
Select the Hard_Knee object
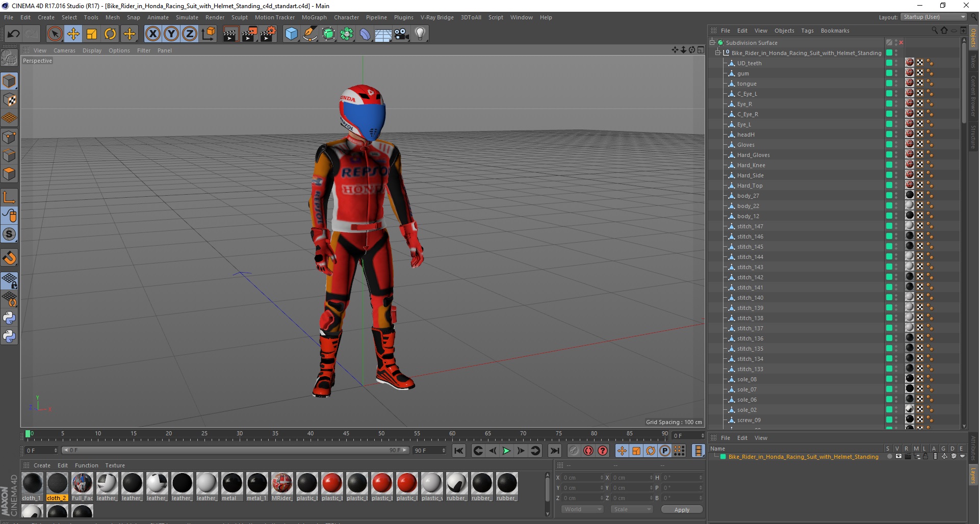(x=751, y=165)
